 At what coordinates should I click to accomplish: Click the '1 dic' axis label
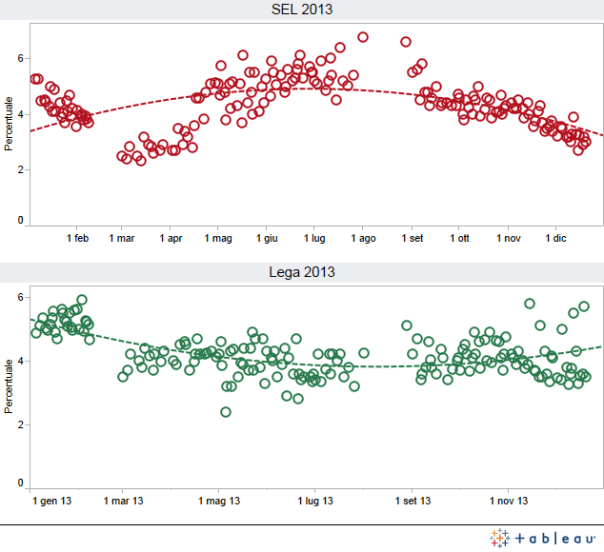pos(556,239)
